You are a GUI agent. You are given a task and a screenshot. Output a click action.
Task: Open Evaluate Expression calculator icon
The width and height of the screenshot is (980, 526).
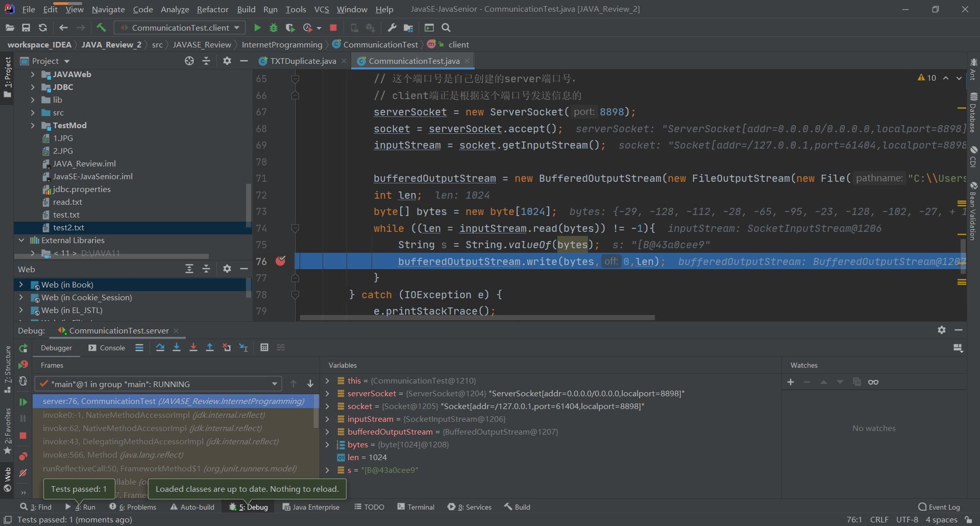(x=264, y=347)
